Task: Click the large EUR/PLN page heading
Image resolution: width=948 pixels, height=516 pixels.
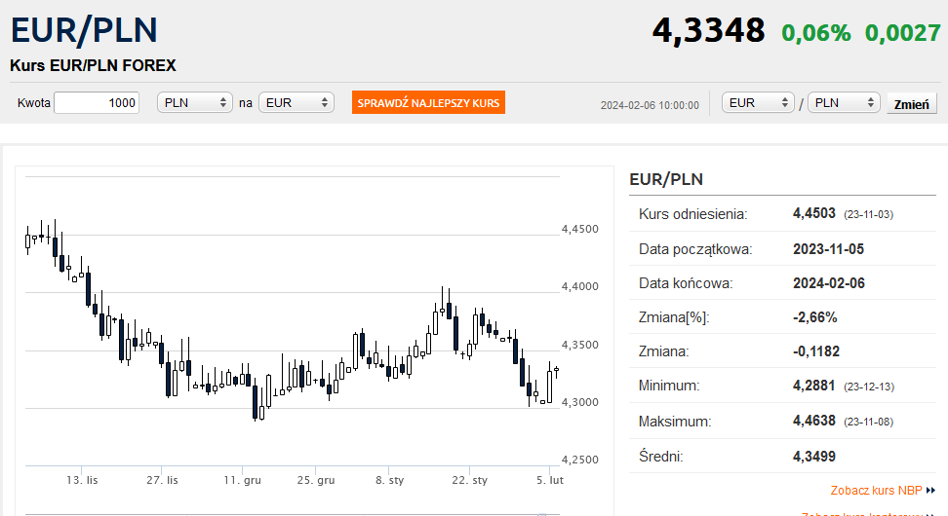Action: (84, 30)
